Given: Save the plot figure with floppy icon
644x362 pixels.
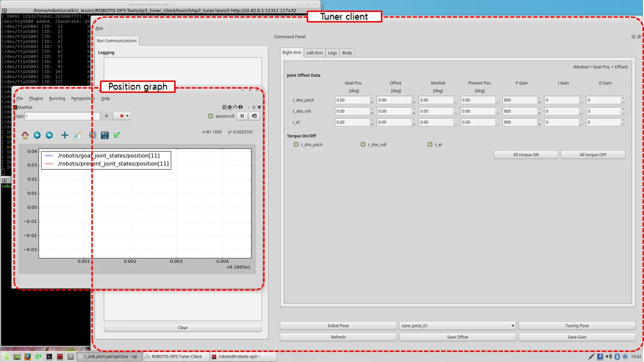Looking at the screenshot, I should click(105, 136).
